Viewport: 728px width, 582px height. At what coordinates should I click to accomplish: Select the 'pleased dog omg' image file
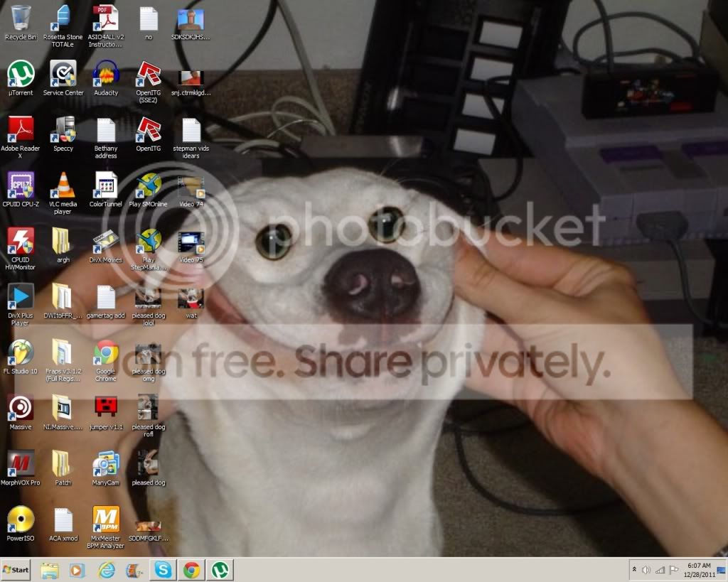[x=148, y=352]
